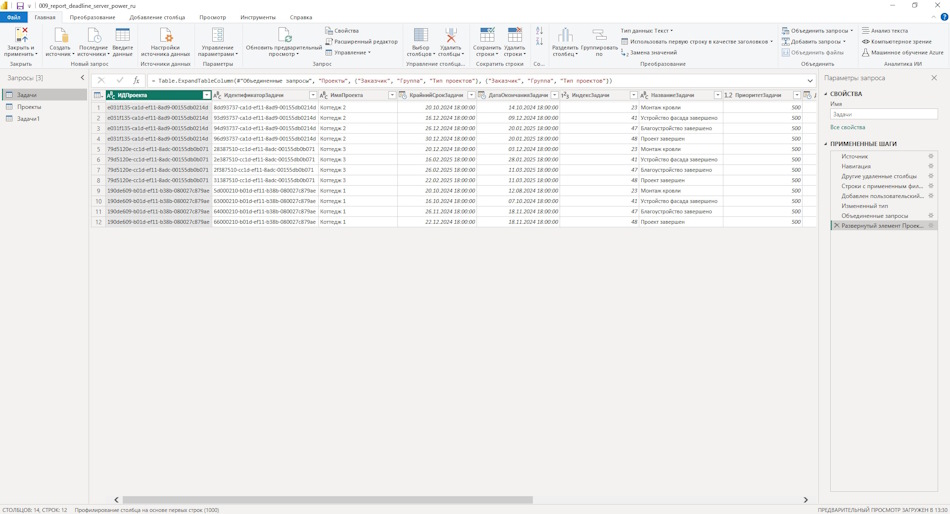Open filter dropdown of ДатаОкончанияЗадачи column
The image size is (950, 514).
click(x=554, y=95)
